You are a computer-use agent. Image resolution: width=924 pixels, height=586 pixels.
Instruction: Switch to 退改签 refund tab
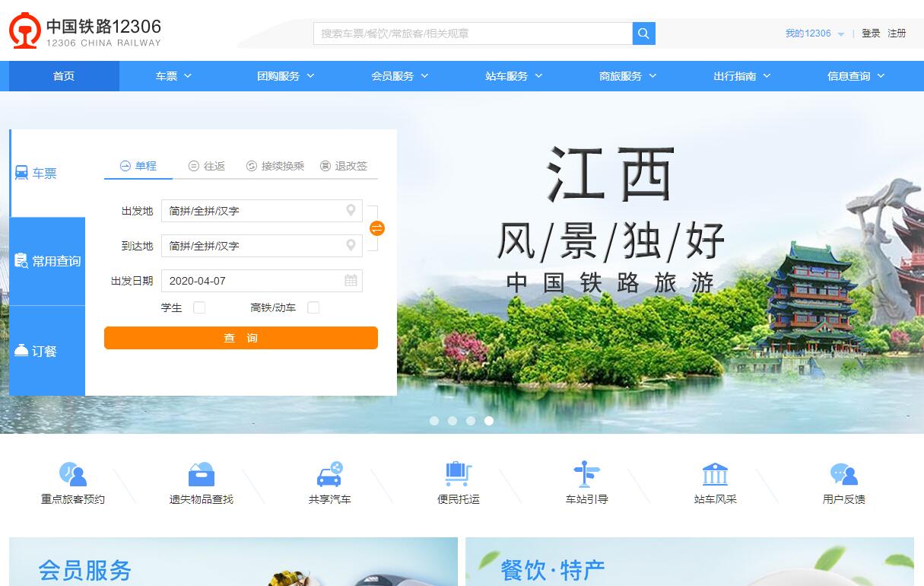(x=344, y=166)
